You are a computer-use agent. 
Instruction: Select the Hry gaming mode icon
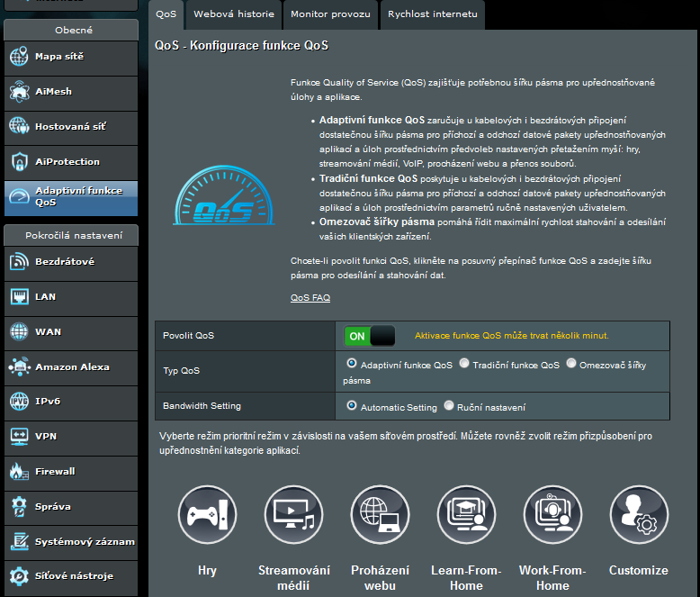[207, 517]
